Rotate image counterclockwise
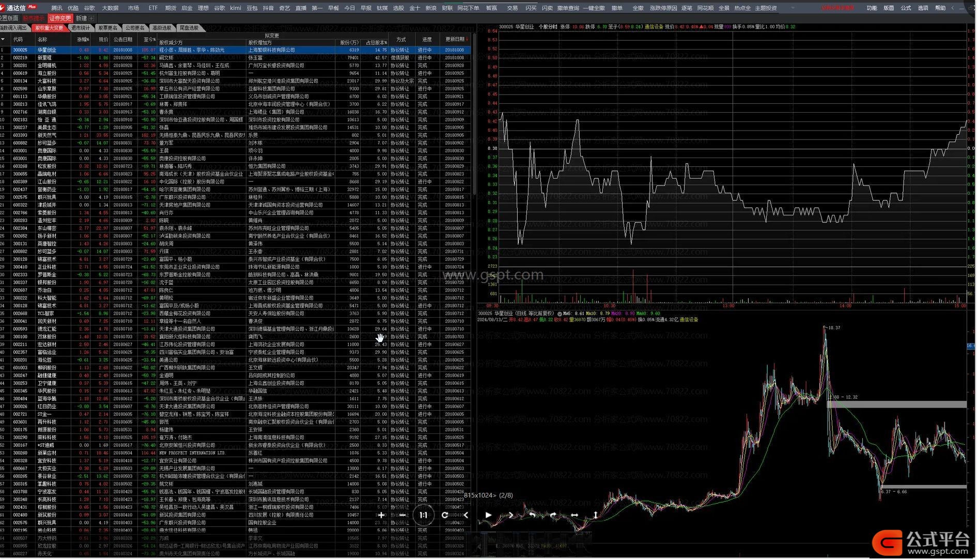The height and width of the screenshot is (560, 978). point(532,515)
